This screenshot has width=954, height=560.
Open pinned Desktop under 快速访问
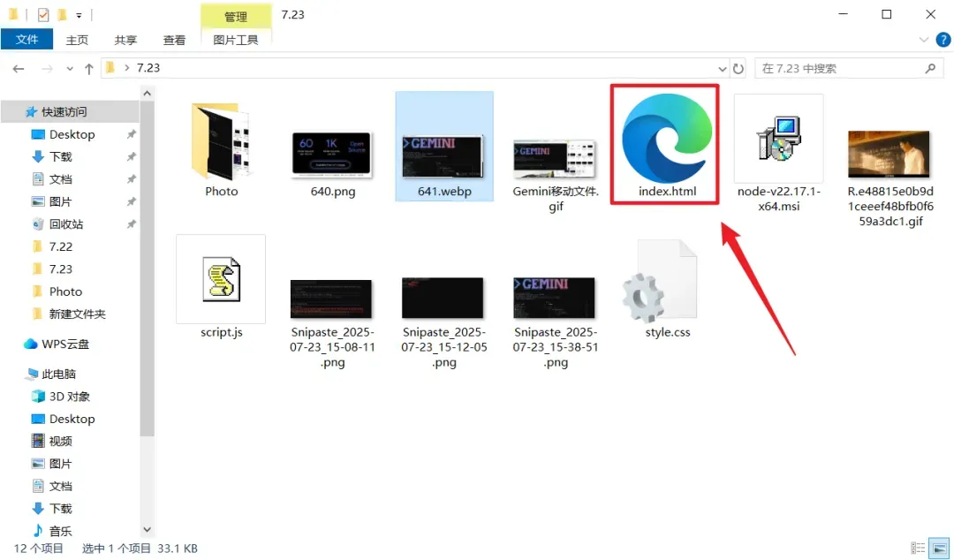70,134
